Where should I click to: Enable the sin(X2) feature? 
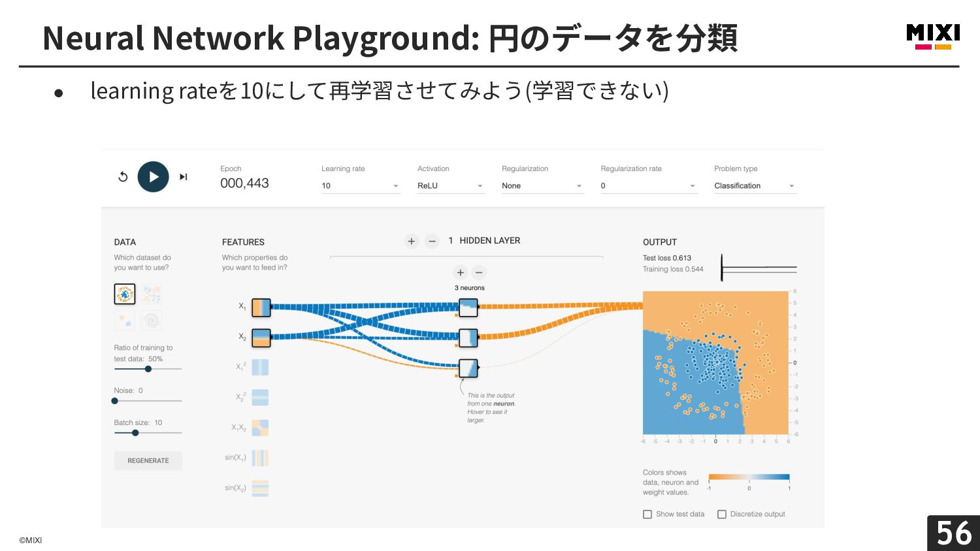click(x=260, y=488)
